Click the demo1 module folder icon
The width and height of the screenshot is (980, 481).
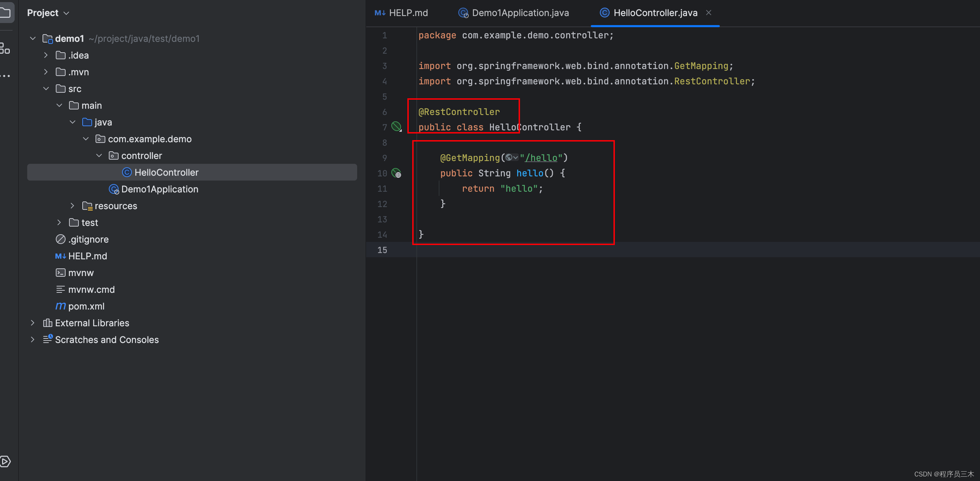point(47,38)
